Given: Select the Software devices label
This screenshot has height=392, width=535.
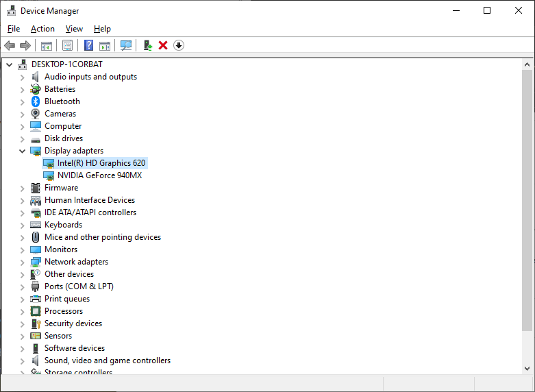Looking at the screenshot, I should tap(75, 348).
